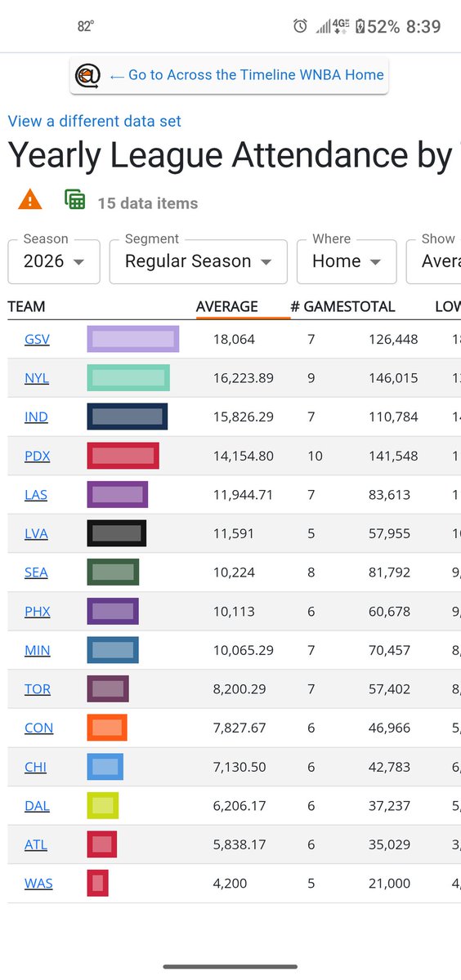461x980 pixels.
Task: Select the 8,200.29 average value
Action: (x=239, y=688)
